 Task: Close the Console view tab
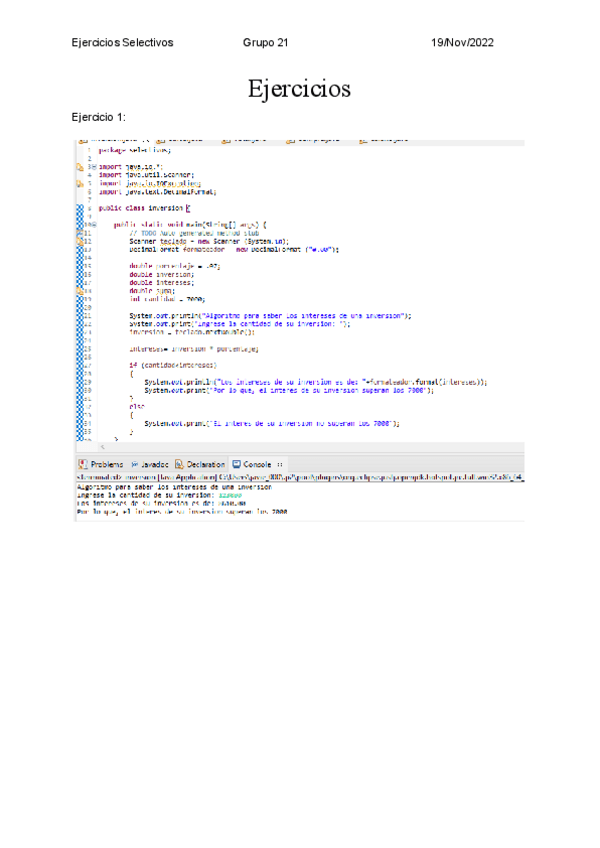click(279, 464)
